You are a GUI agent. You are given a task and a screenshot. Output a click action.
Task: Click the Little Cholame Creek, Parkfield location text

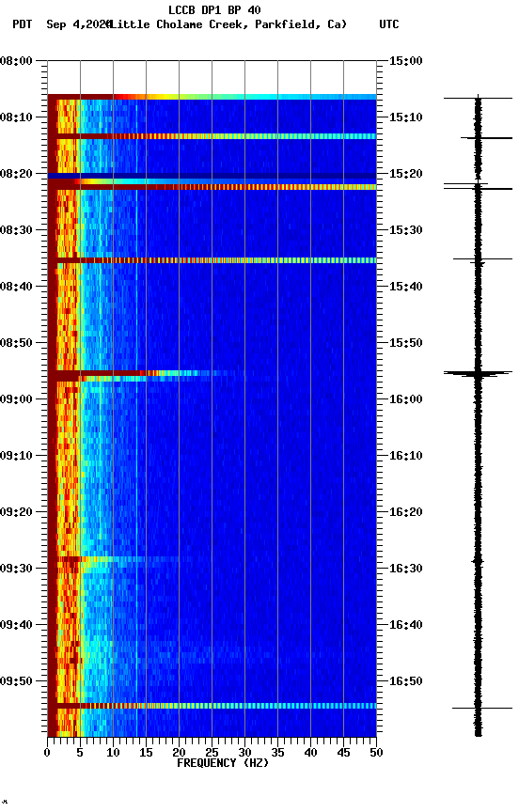(x=228, y=24)
